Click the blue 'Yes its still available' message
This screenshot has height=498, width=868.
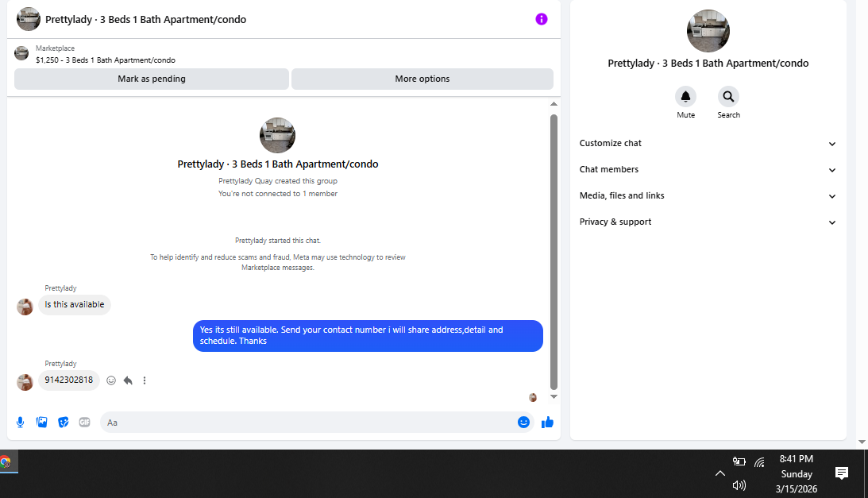click(x=368, y=336)
